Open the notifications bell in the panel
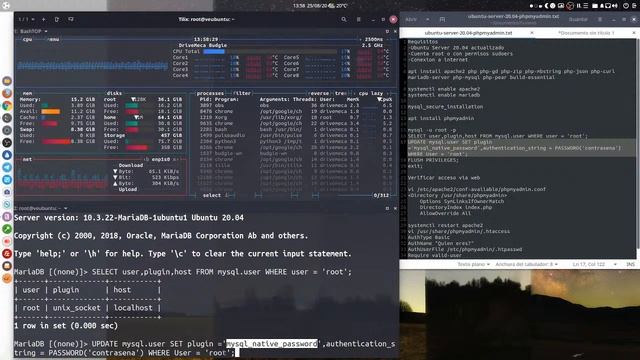Screen dimensions: 640x360 point(602,6)
